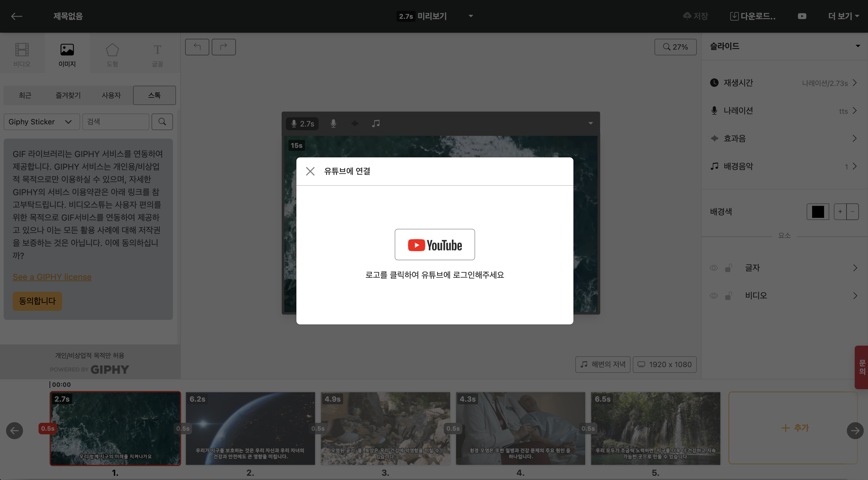This screenshot has height=480, width=868.
Task: Expand the 글자 element row
Action: pyautogui.click(x=855, y=268)
